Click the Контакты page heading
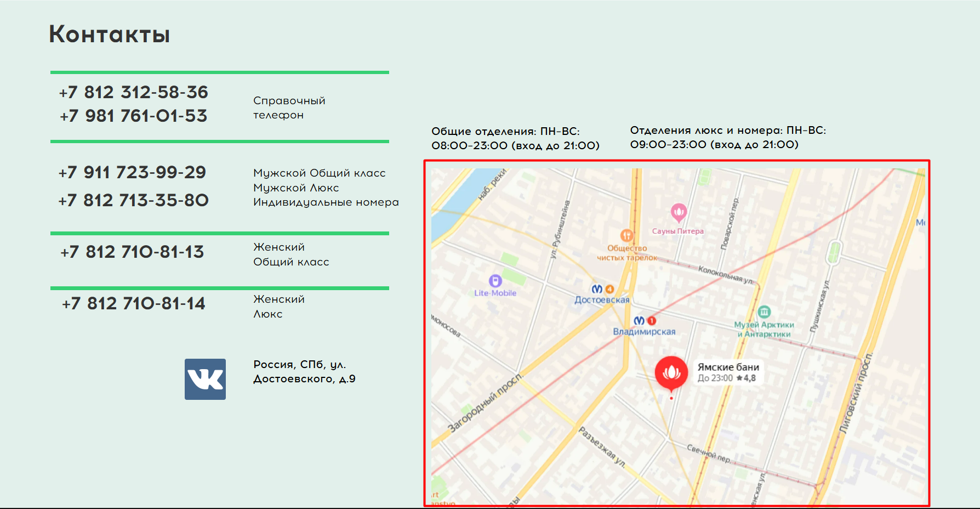The image size is (980, 509). pos(110,34)
